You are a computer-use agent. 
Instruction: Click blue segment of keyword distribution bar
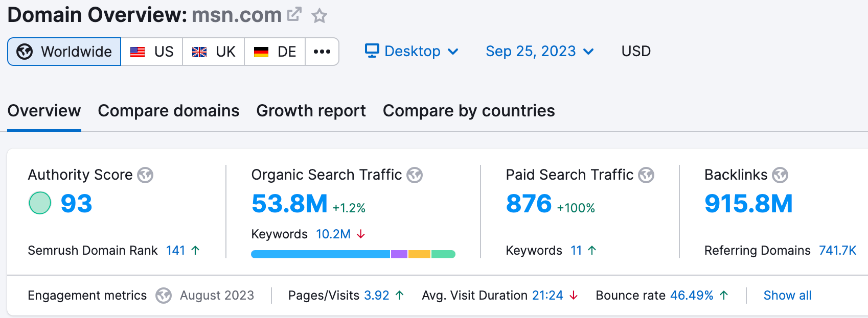(x=321, y=254)
